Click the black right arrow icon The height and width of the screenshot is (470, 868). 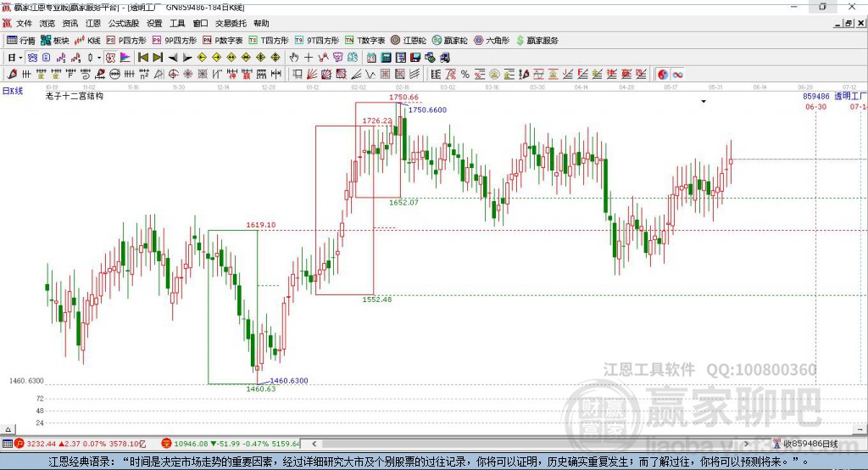pos(187,58)
